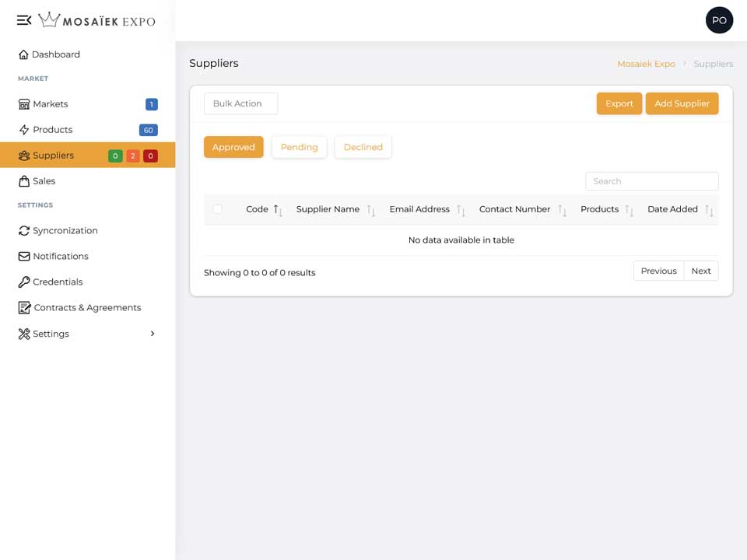Switch to the Declined tab

[x=363, y=147]
